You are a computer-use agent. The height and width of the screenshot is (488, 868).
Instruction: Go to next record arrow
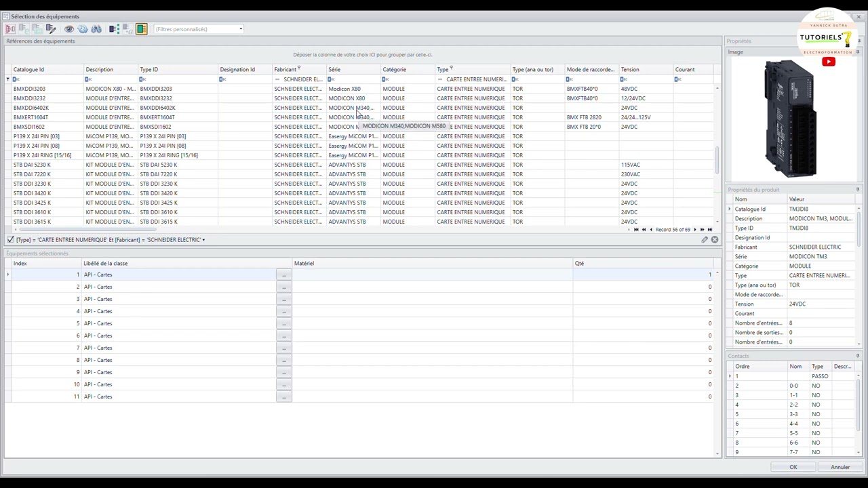(694, 230)
